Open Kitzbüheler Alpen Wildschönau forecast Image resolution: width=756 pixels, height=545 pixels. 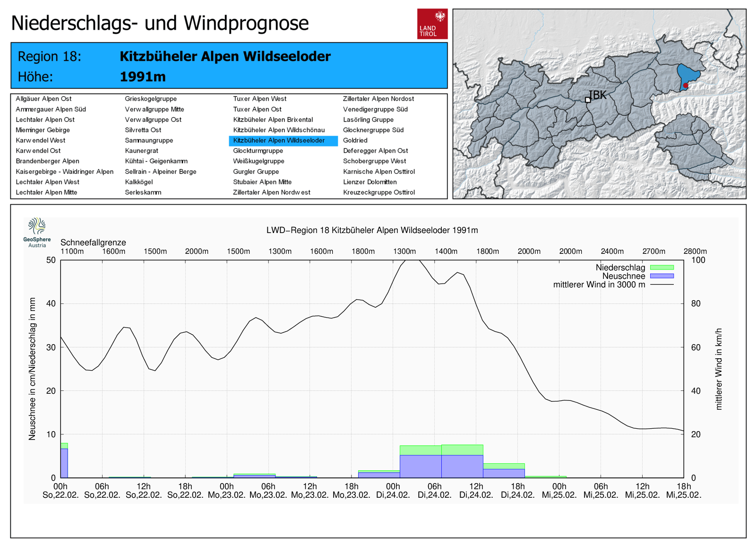[x=279, y=130]
